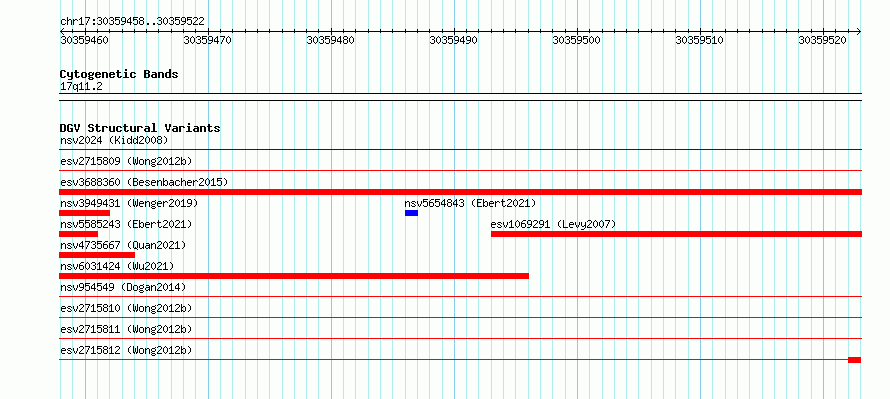
Task: Click the short red bar under nsv3949431
Action: coord(85,213)
